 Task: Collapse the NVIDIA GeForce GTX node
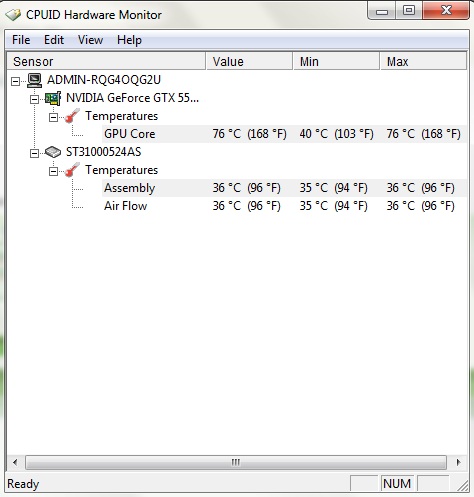[34, 99]
